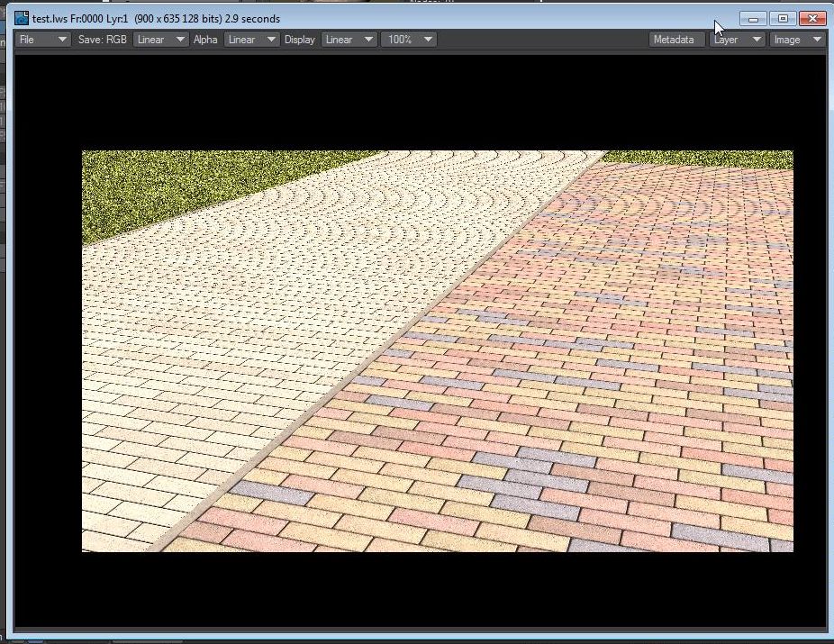Click the Save: RGB label
The width and height of the screenshot is (834, 644).
point(102,40)
